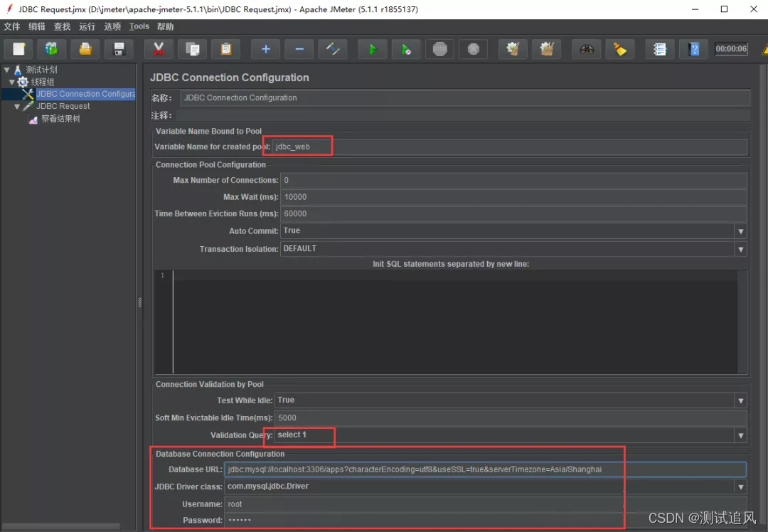Click the test plan flask icon

pos(18,70)
